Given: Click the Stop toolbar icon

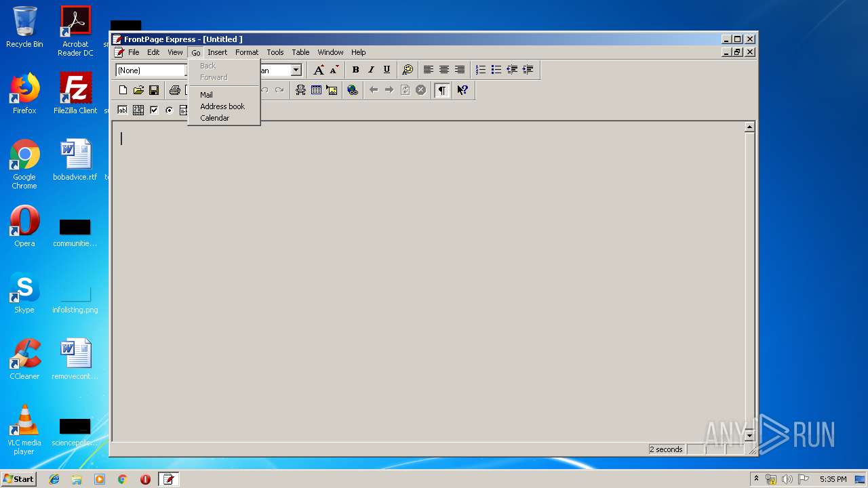Looking at the screenshot, I should pos(420,90).
